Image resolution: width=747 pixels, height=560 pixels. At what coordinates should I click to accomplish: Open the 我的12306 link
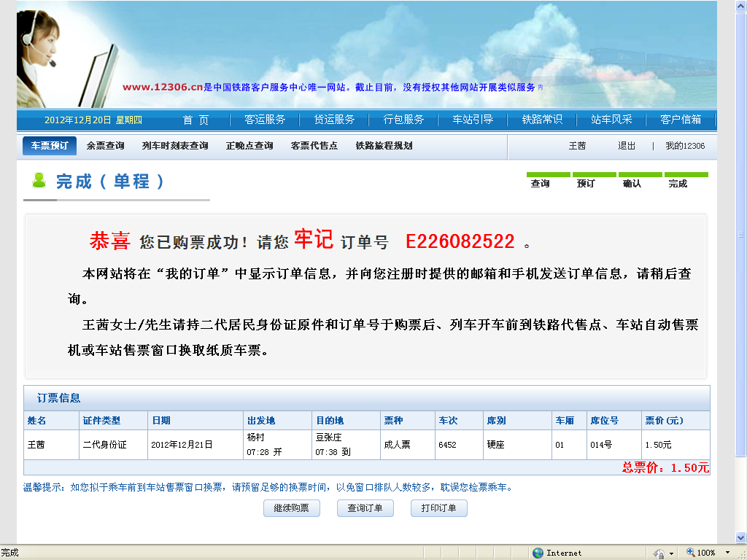coord(685,146)
